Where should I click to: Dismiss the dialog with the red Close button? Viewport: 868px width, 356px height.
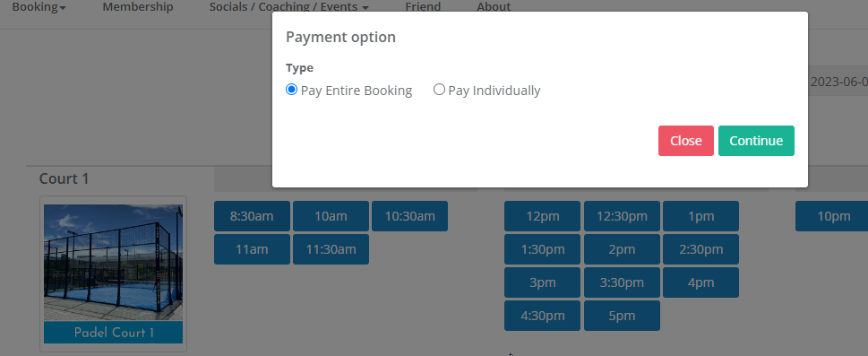click(686, 141)
